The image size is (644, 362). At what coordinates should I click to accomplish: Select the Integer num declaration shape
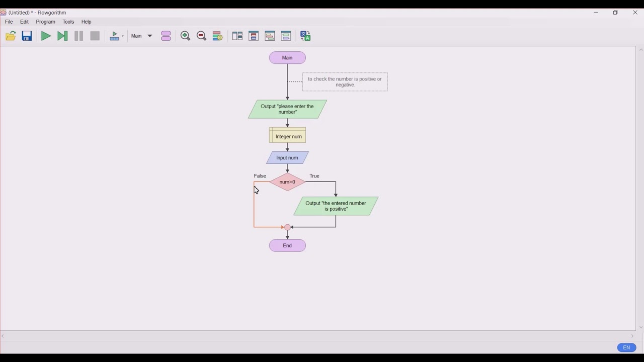click(287, 135)
